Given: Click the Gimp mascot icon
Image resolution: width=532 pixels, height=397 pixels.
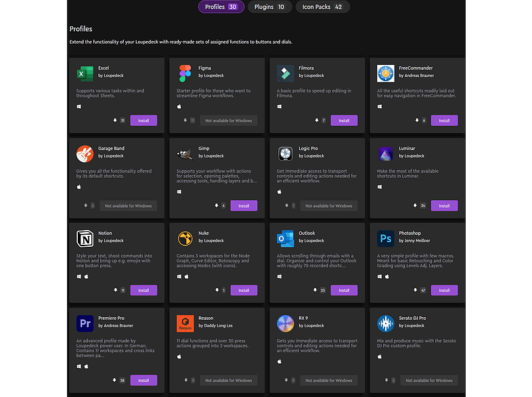Looking at the screenshot, I should 185,154.
